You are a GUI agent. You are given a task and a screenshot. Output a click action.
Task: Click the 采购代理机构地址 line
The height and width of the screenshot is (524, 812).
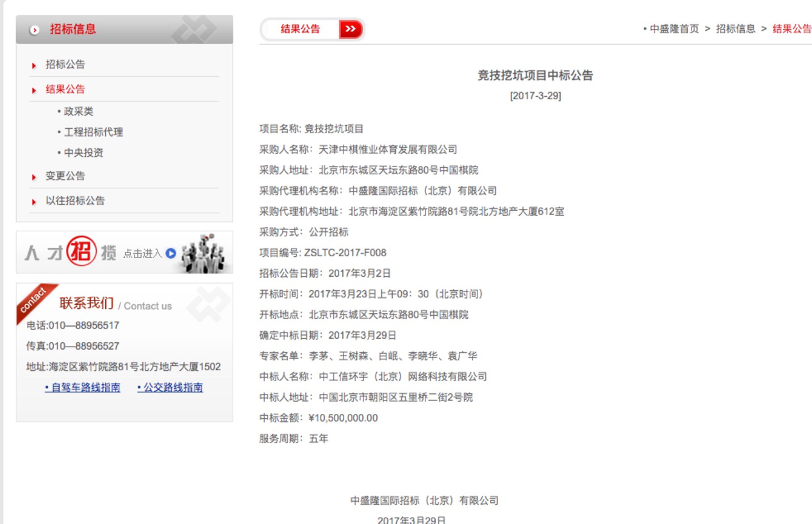tap(412, 211)
